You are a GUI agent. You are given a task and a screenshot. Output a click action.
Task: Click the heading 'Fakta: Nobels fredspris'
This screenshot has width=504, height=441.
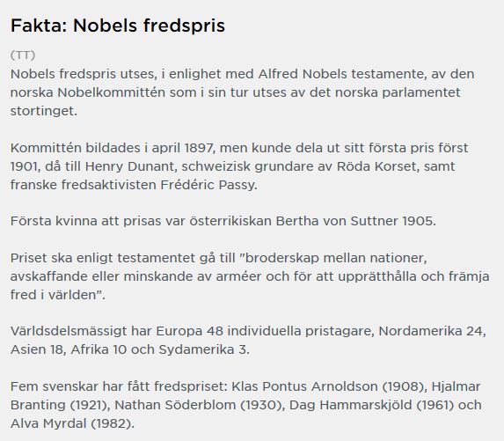[118, 26]
